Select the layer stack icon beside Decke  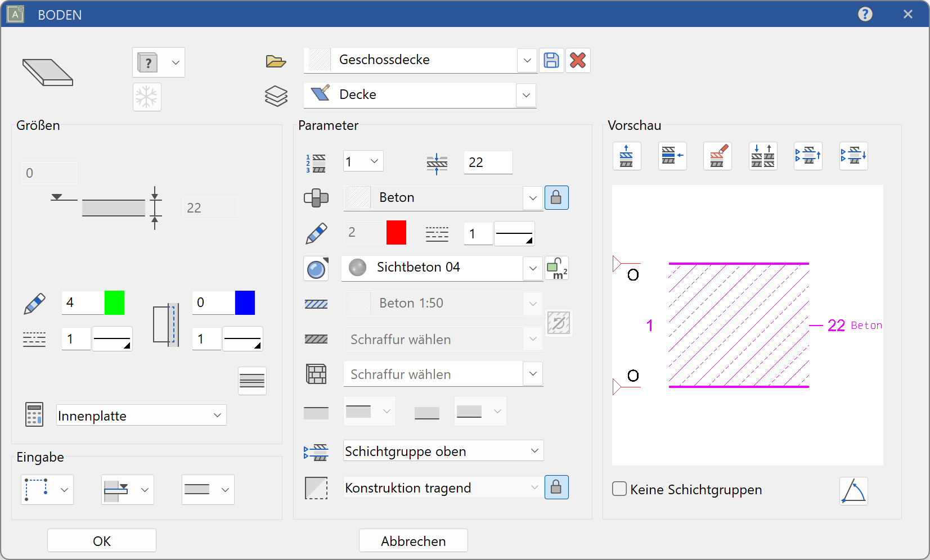click(x=275, y=95)
